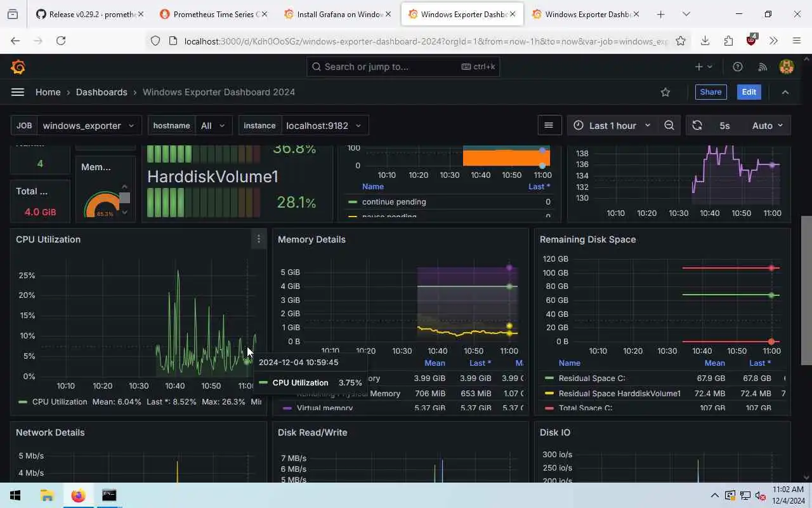Reload the browser page
The height and width of the screenshot is (508, 812).
pyautogui.click(x=61, y=41)
